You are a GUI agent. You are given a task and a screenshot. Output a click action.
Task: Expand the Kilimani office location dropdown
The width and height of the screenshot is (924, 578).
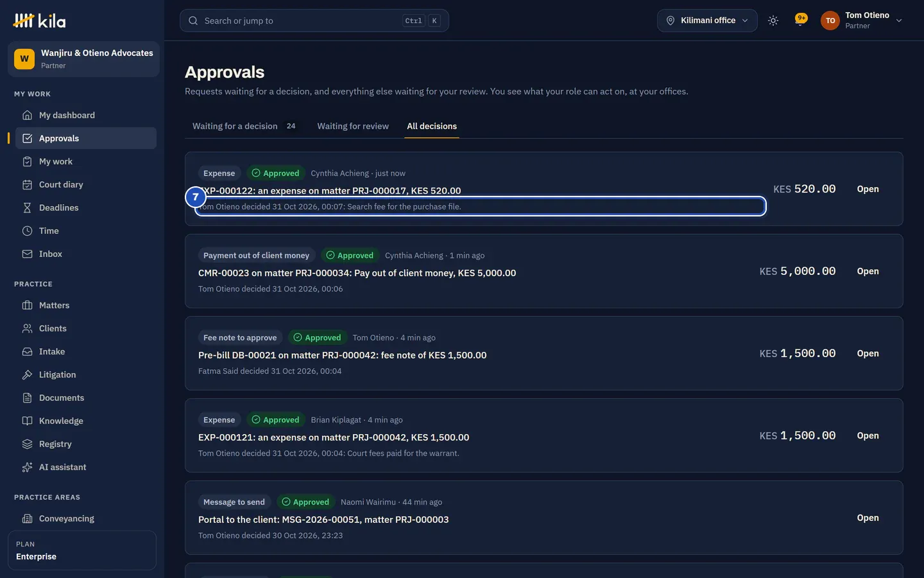(707, 21)
